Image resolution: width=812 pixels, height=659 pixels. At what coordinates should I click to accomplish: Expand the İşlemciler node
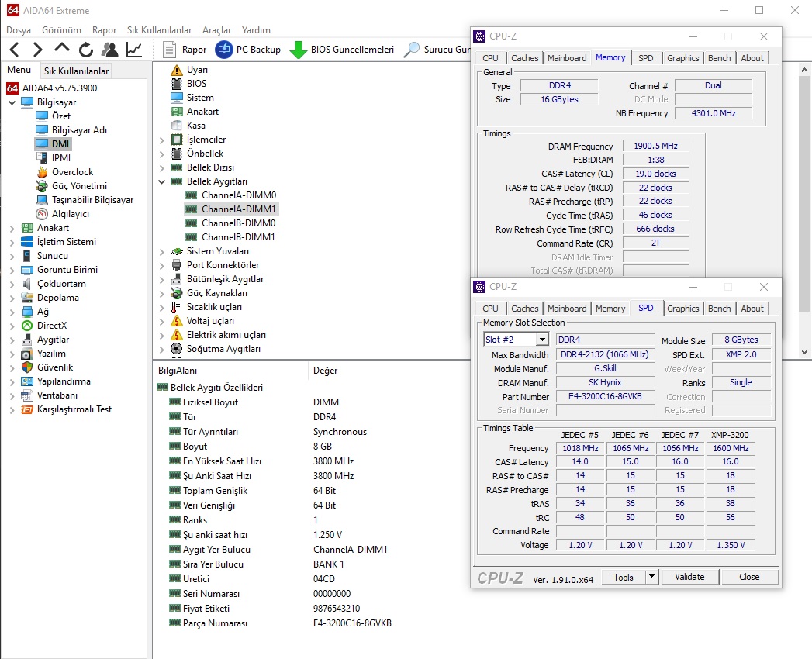161,140
